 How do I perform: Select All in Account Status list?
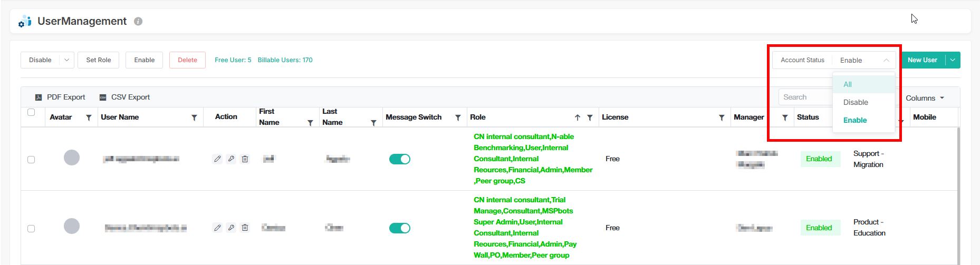[848, 84]
